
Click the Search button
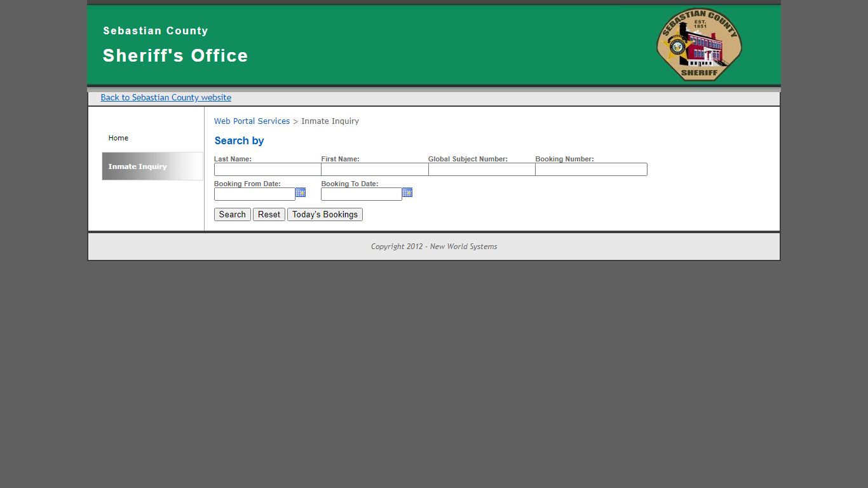(x=233, y=215)
